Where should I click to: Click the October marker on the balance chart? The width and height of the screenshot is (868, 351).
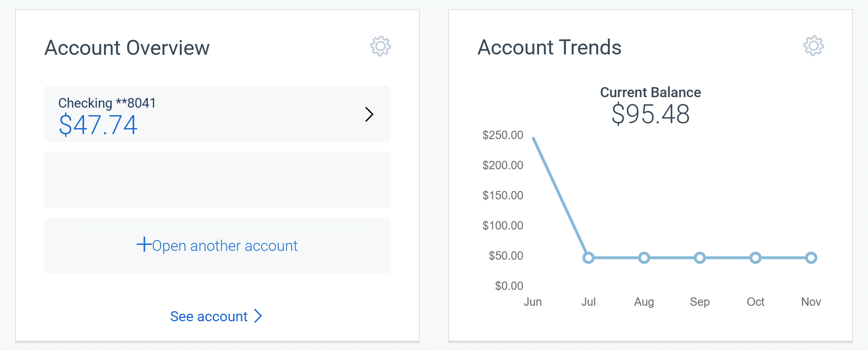[755, 258]
